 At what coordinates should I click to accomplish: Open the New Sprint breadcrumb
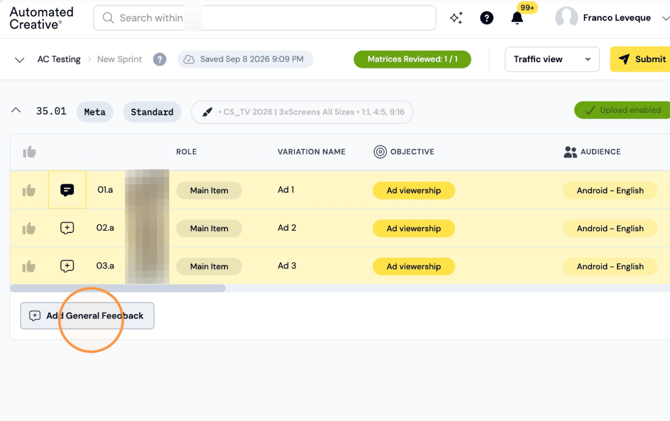click(119, 59)
